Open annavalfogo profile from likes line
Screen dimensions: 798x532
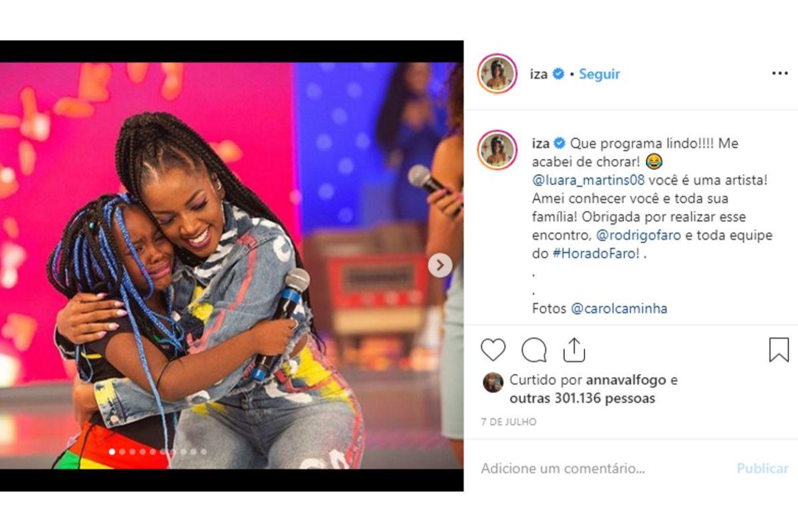(626, 380)
